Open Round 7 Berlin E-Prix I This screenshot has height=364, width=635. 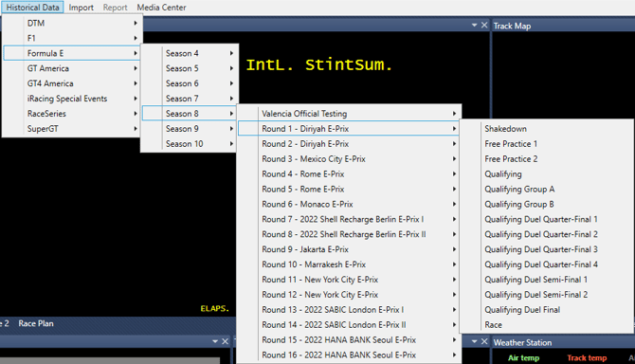[x=349, y=219]
